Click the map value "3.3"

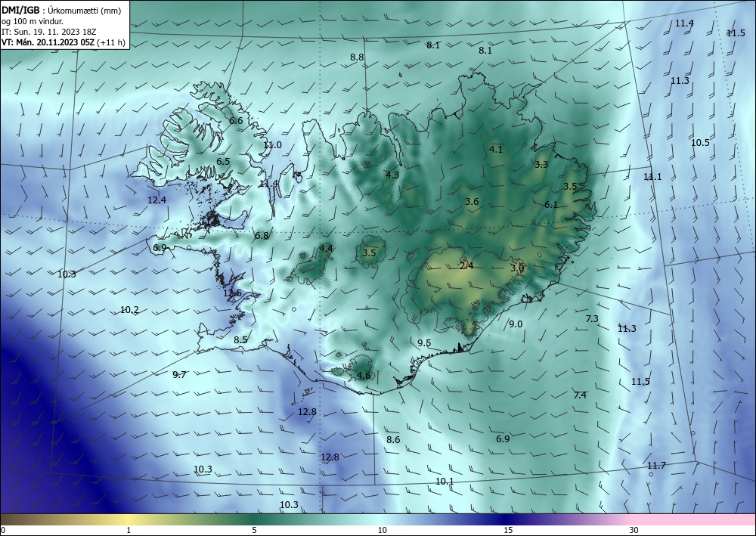(x=541, y=164)
